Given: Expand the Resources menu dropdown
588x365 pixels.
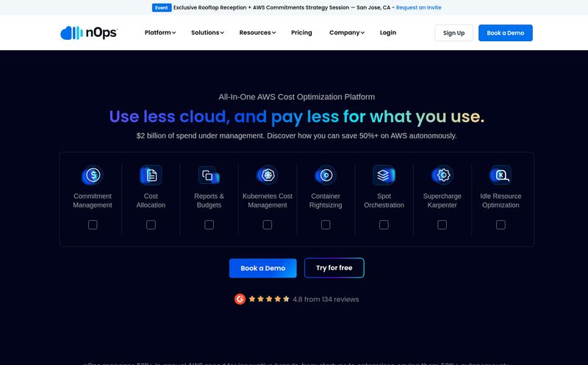Looking at the screenshot, I should pos(257,32).
